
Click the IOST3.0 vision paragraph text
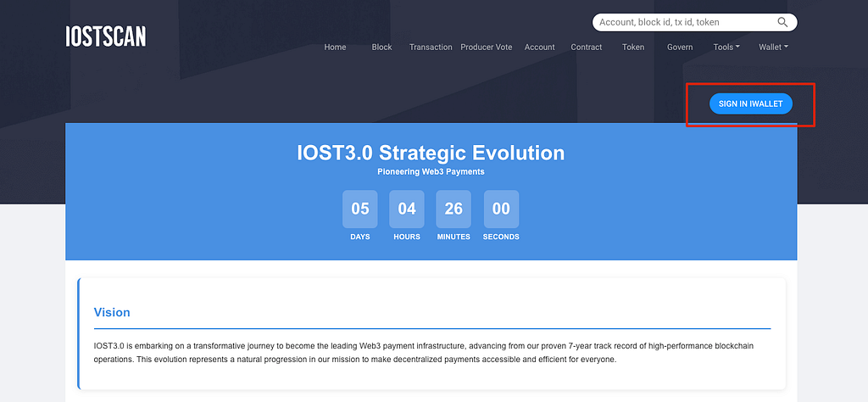tap(424, 353)
